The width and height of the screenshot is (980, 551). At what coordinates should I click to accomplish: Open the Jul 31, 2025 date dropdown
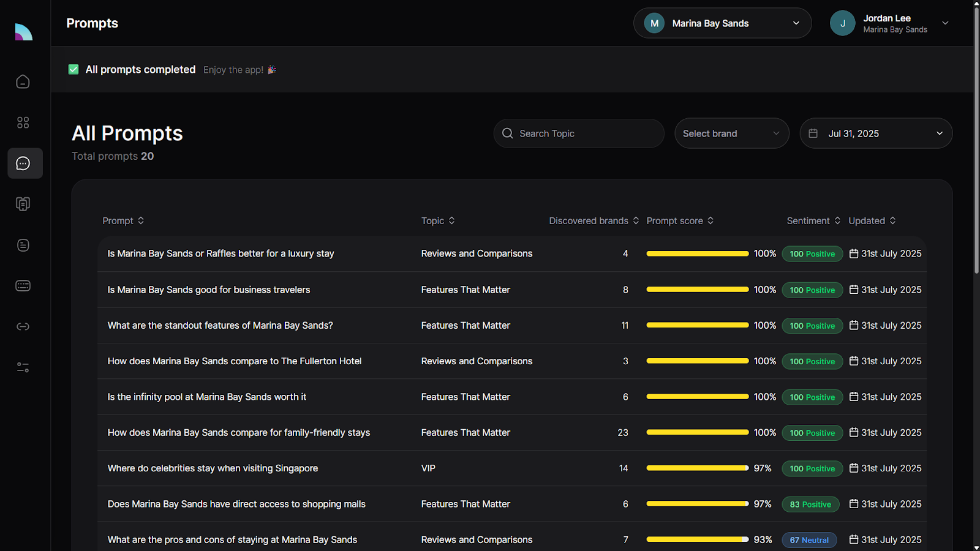point(876,133)
